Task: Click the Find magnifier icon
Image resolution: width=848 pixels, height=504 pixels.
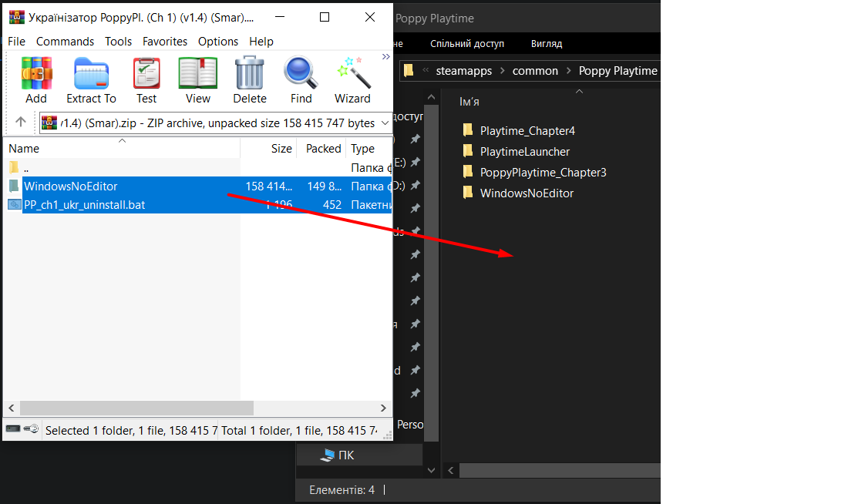Action: [x=301, y=73]
